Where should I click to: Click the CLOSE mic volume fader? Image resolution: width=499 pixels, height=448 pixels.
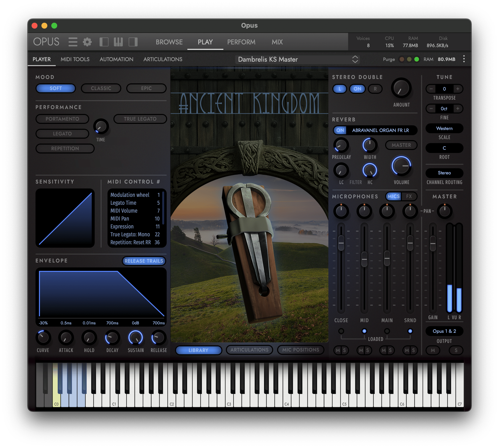pos(341,243)
